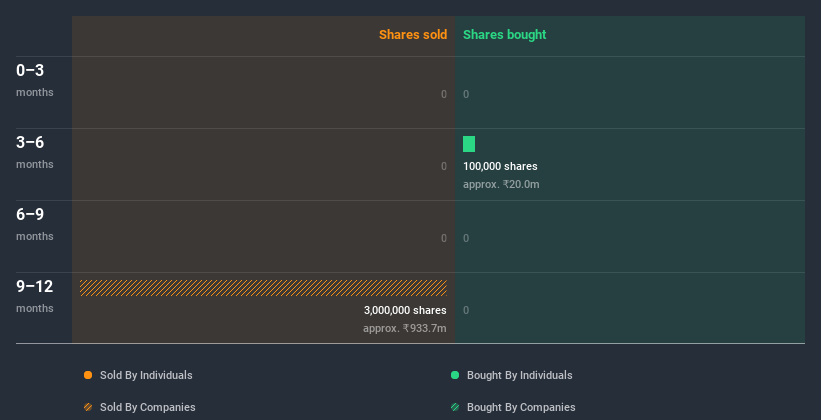Click the shares sold zero in 6–9 months row

(x=444, y=238)
